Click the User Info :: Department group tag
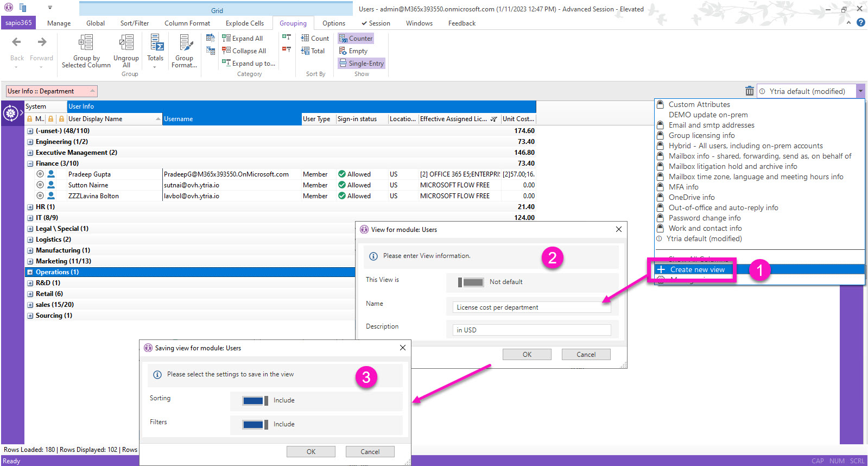868x466 pixels. [x=52, y=91]
